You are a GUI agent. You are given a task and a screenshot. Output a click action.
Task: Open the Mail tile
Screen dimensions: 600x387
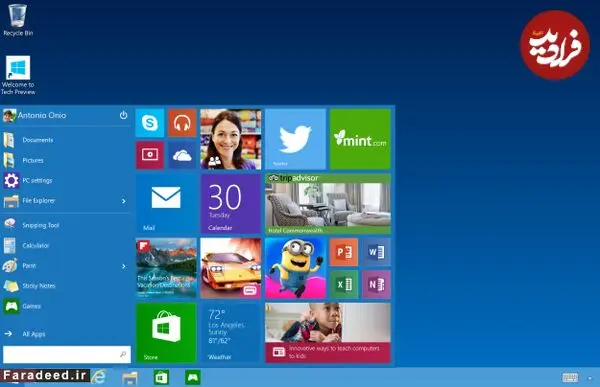166,204
